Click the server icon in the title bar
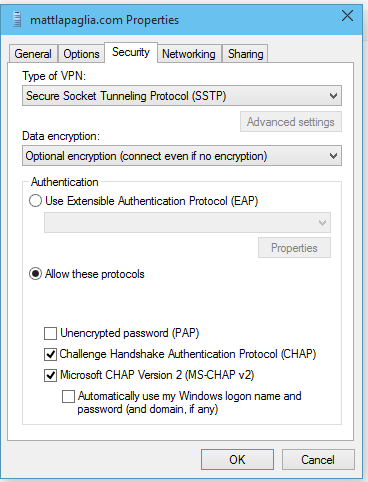 [17, 19]
